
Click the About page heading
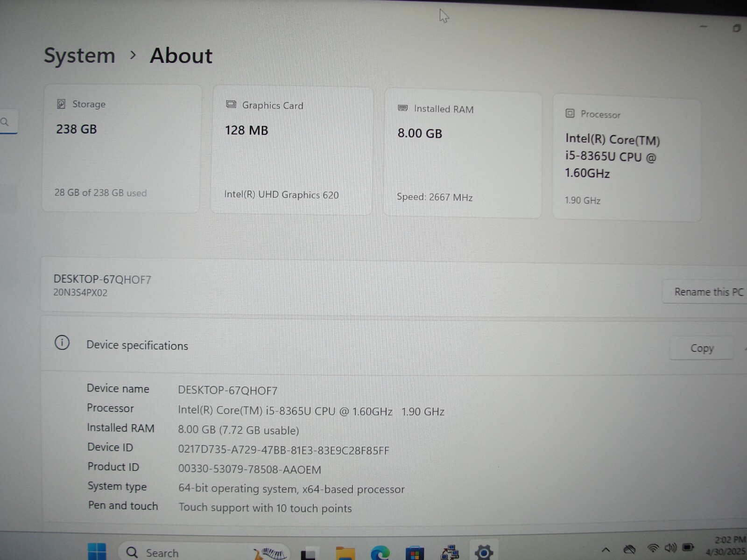181,56
